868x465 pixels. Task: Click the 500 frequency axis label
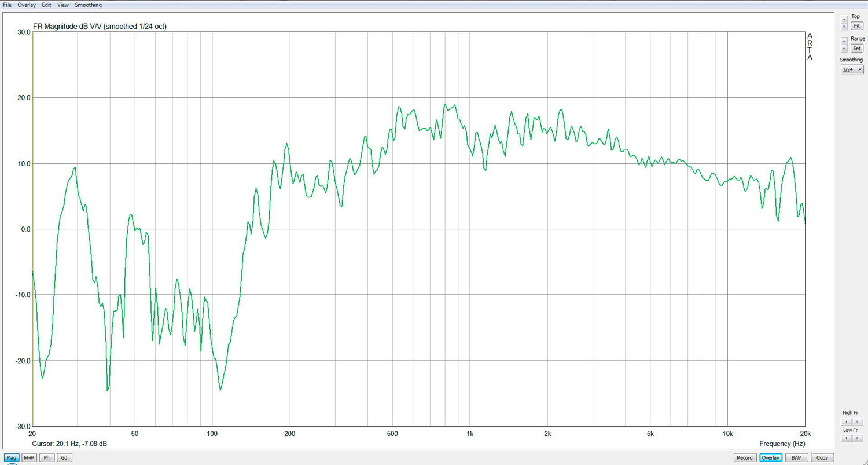pyautogui.click(x=392, y=433)
